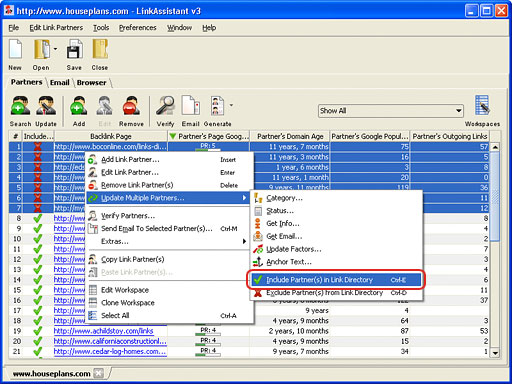Open the Help menu
Image resolution: width=512 pixels, height=384 pixels.
click(209, 28)
